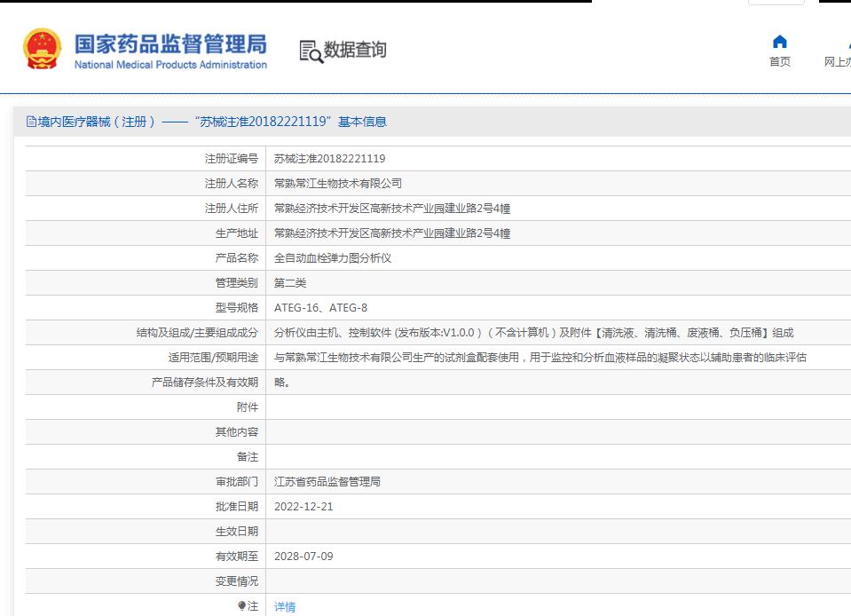Click the 数据查询 search icon

pyautogui.click(x=311, y=52)
